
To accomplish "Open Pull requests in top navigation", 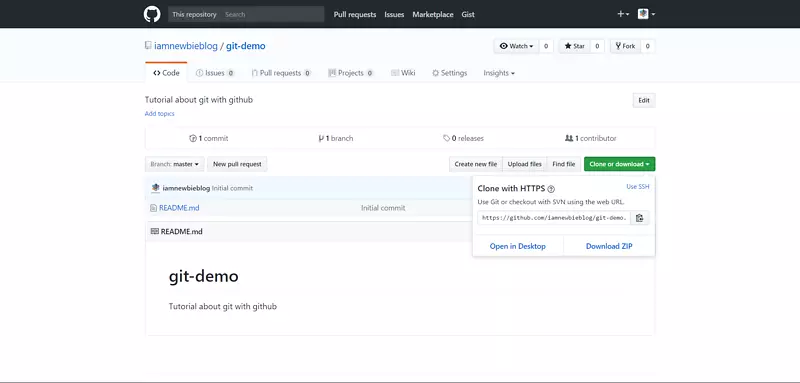I will point(355,15).
